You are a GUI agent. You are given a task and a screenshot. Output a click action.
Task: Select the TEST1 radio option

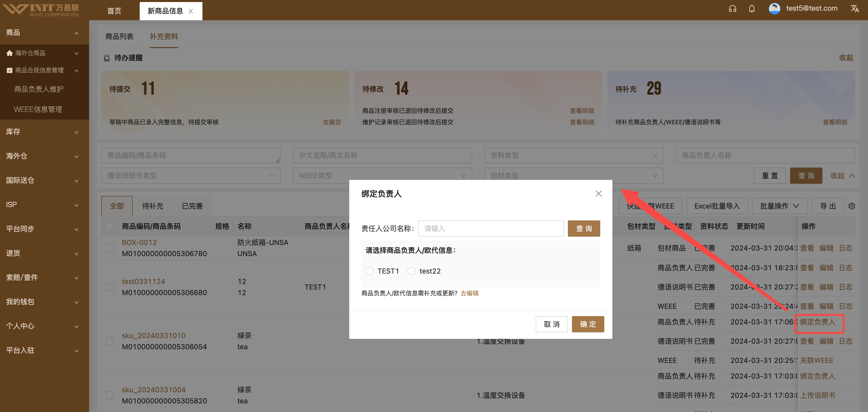(369, 271)
